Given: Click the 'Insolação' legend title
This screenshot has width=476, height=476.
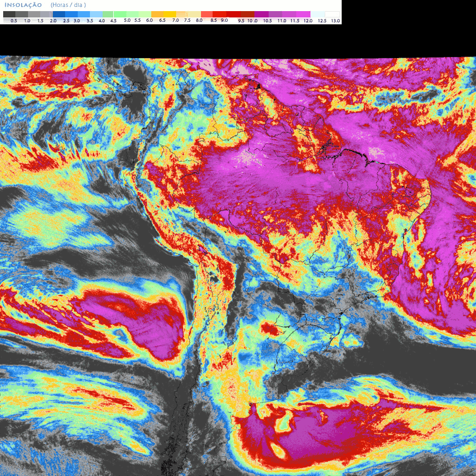Looking at the screenshot, I should (23, 5).
